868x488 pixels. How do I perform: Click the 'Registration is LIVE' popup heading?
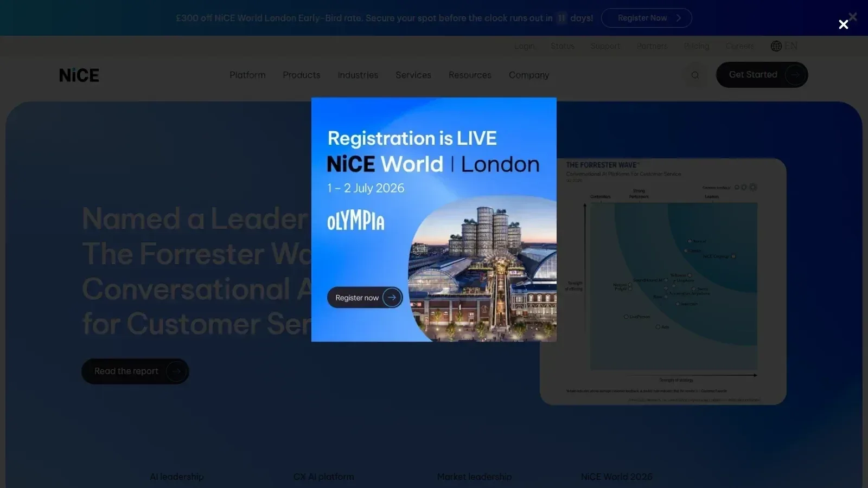click(412, 138)
